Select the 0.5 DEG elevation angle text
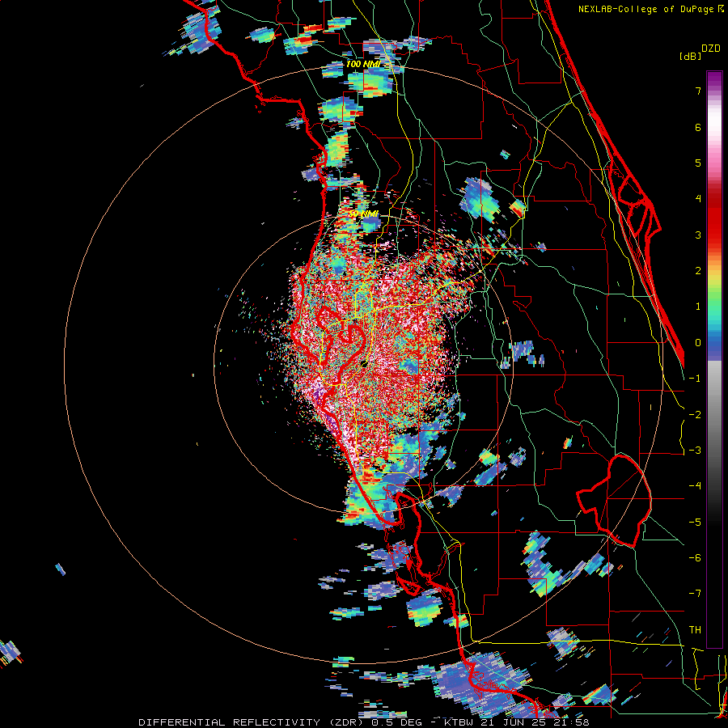The image size is (728, 728). point(397,722)
